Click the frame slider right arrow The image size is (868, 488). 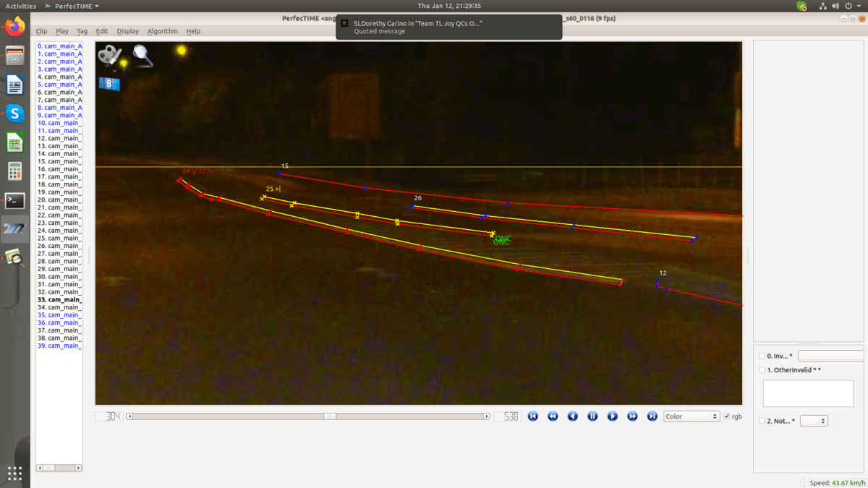(x=487, y=416)
